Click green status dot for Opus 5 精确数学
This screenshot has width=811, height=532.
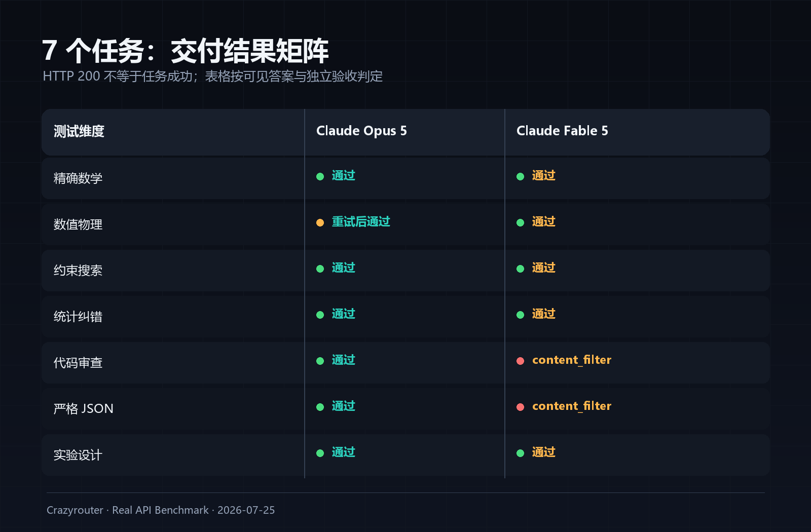(x=320, y=176)
